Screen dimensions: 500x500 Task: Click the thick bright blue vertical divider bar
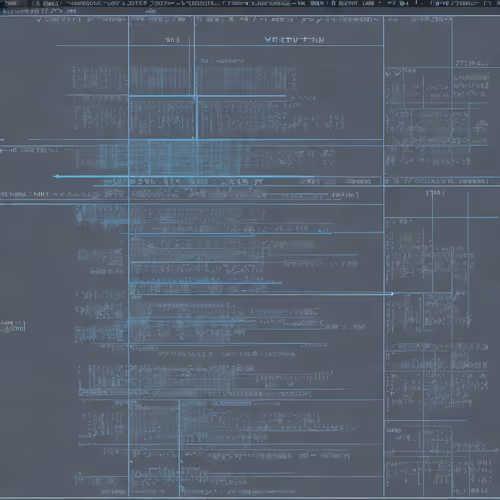[197, 118]
